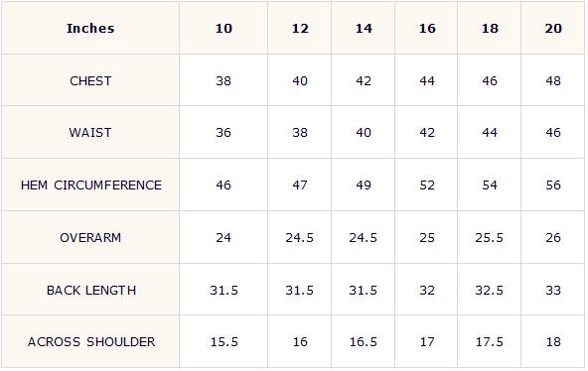Select chest value 38 for size 10
The height and width of the screenshot is (371, 588).
coord(223,81)
